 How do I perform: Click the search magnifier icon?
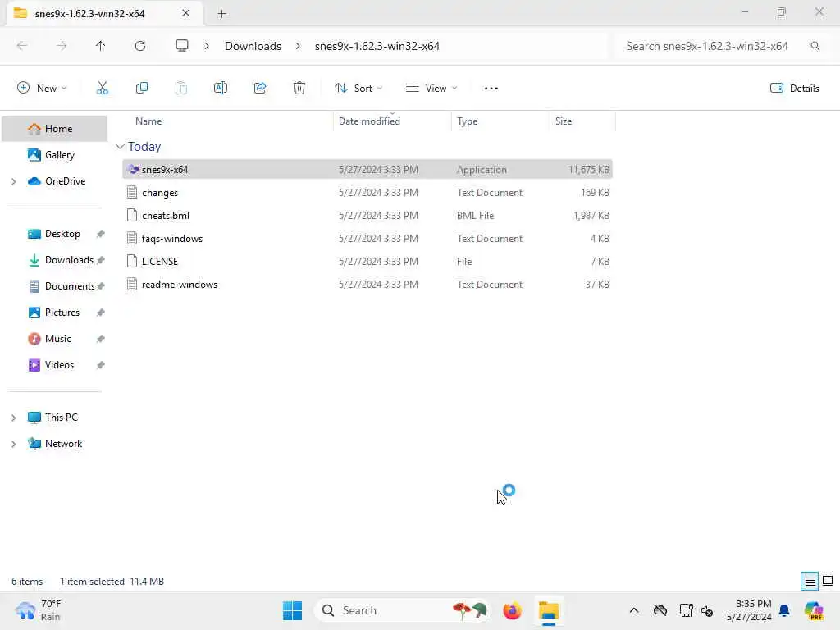coord(815,46)
